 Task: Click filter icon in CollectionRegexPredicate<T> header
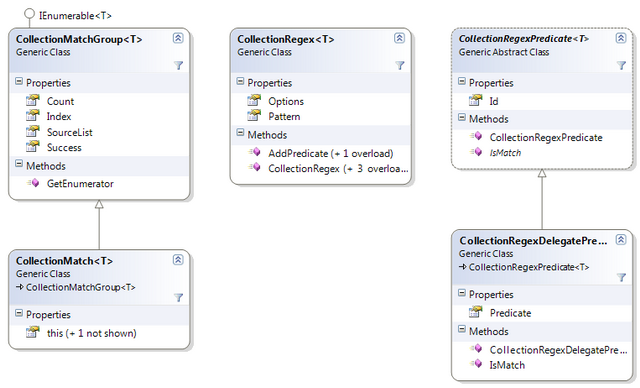[x=621, y=65]
